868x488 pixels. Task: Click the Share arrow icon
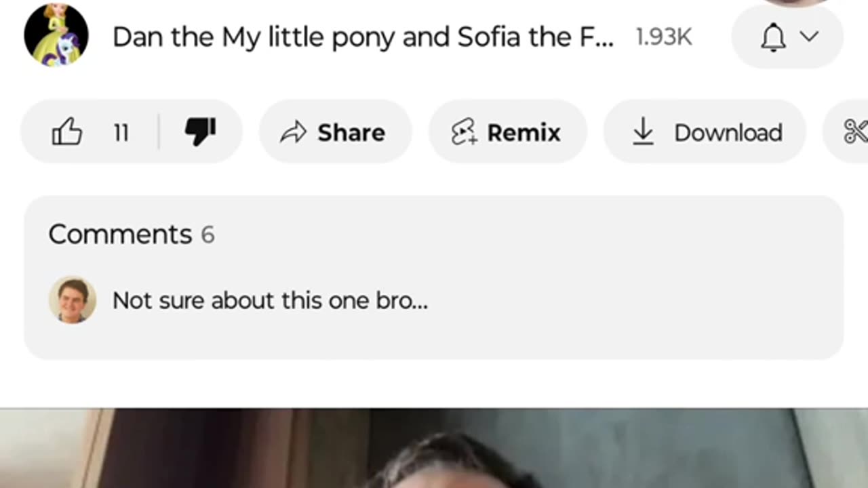[x=294, y=133]
